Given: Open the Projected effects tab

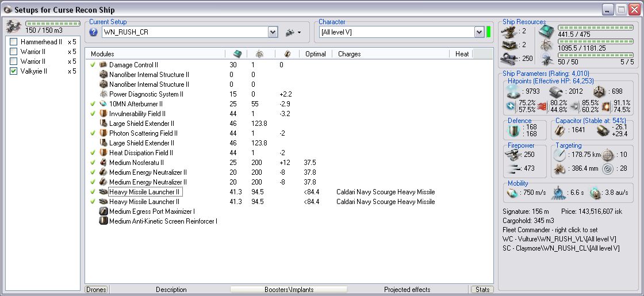Looking at the screenshot, I should point(407,290).
